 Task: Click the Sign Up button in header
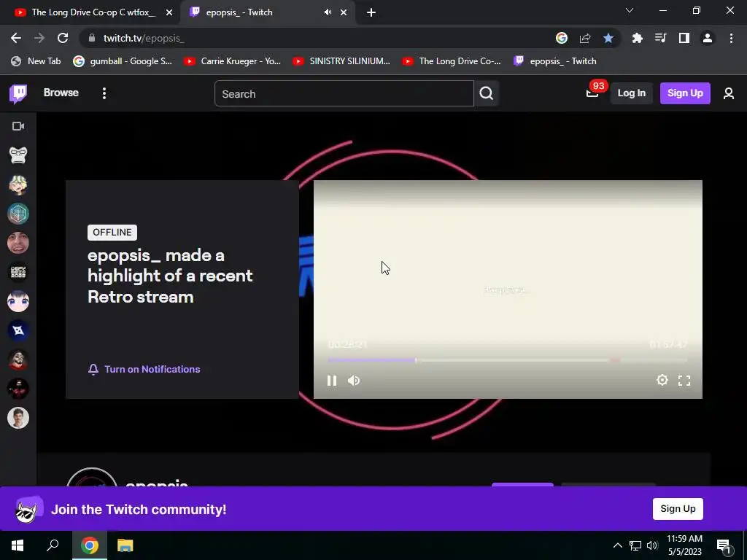pos(685,93)
